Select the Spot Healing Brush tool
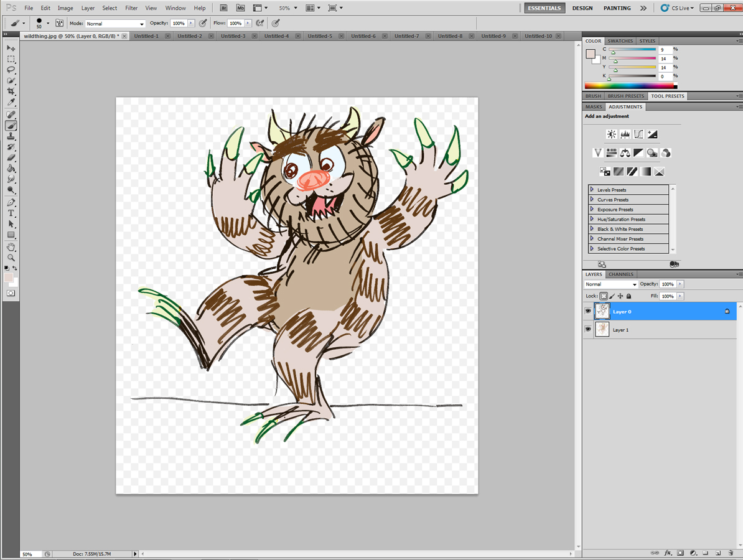This screenshot has width=743, height=560. pos(11,114)
